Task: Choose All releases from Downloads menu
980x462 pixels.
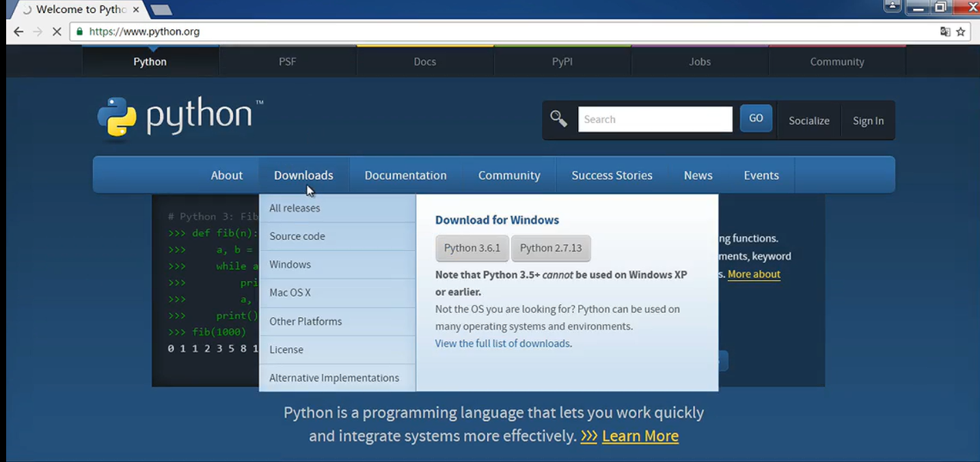Action: point(338,208)
